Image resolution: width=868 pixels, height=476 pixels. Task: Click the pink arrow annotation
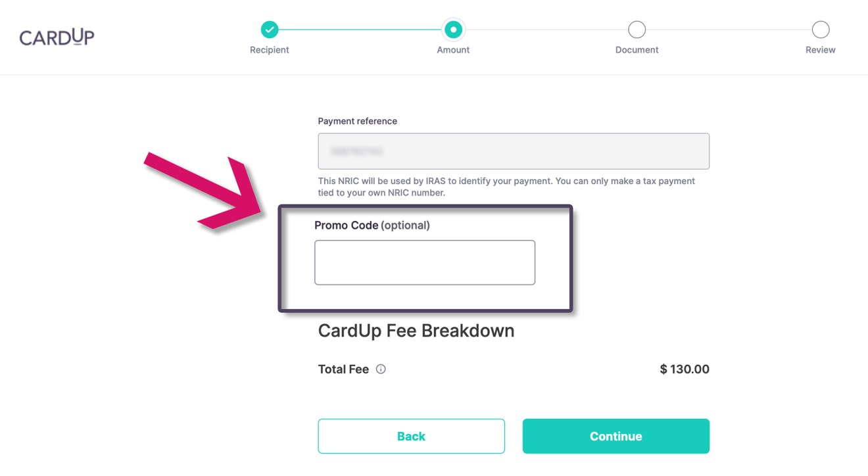pyautogui.click(x=204, y=191)
